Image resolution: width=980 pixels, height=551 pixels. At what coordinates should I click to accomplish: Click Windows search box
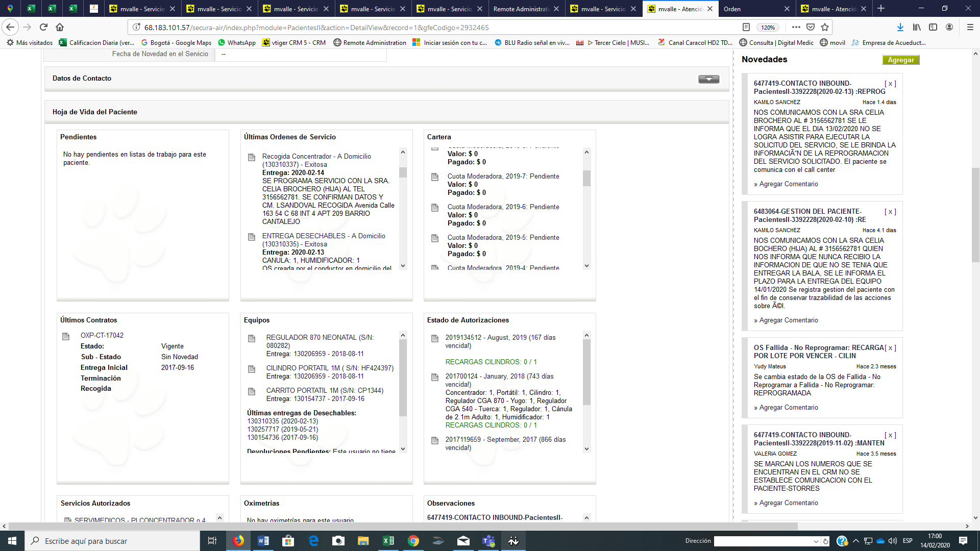pyautogui.click(x=112, y=541)
